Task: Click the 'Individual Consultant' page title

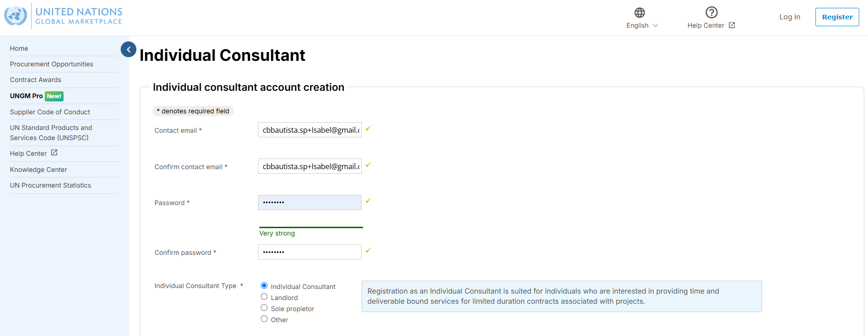Action: coord(223,55)
